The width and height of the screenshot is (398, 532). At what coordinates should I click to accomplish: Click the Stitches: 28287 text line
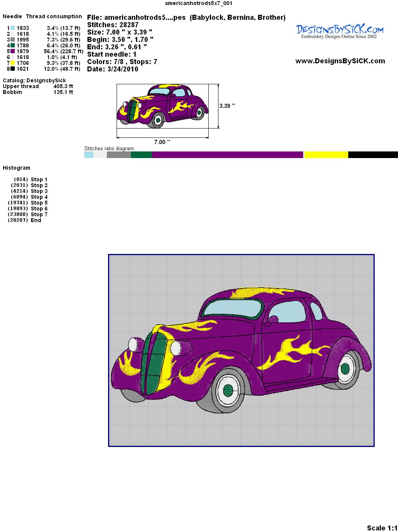(x=113, y=25)
